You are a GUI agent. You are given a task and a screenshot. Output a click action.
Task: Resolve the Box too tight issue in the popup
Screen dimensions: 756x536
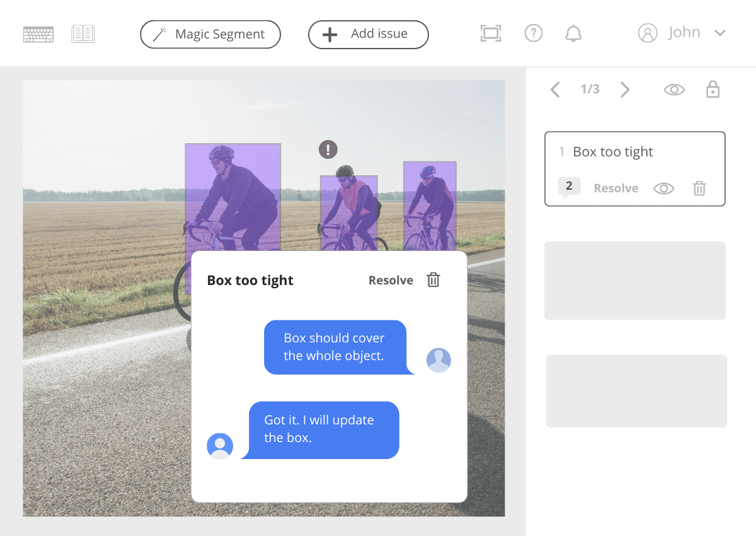tap(391, 280)
